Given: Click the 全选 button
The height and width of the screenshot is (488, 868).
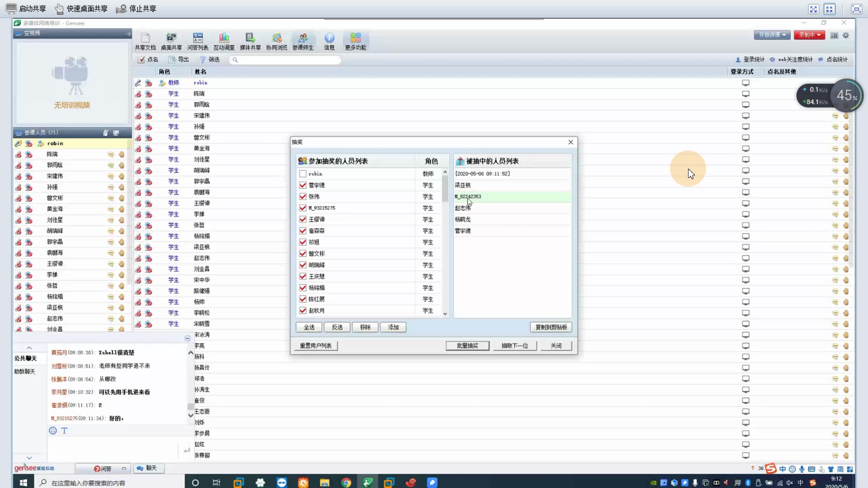Looking at the screenshot, I should coord(309,327).
